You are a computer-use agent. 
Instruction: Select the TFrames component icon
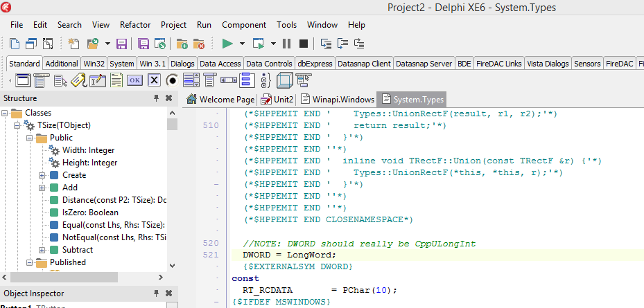click(x=24, y=80)
